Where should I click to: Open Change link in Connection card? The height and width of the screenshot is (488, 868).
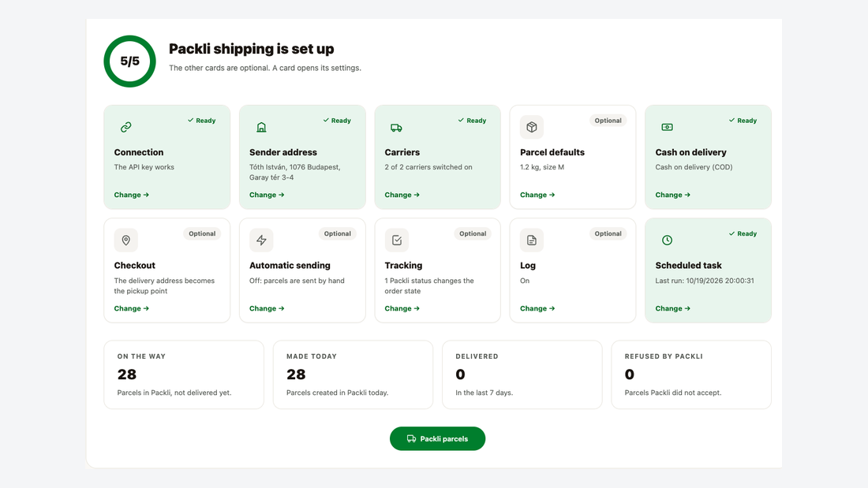(x=131, y=195)
